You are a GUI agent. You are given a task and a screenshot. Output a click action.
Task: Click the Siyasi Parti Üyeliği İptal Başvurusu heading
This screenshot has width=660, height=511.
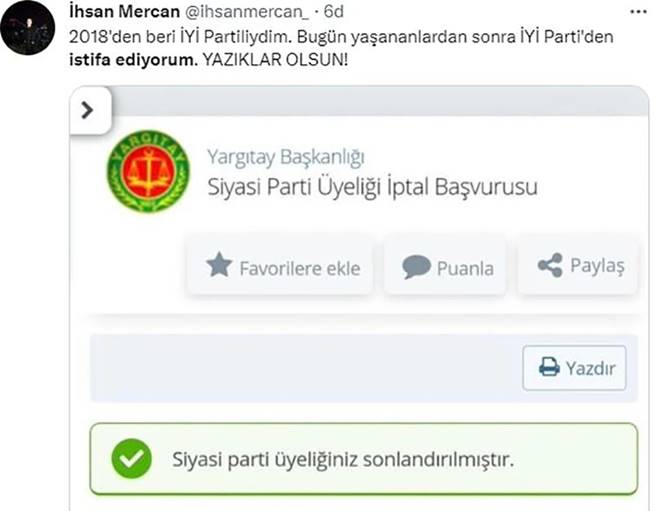(x=373, y=186)
